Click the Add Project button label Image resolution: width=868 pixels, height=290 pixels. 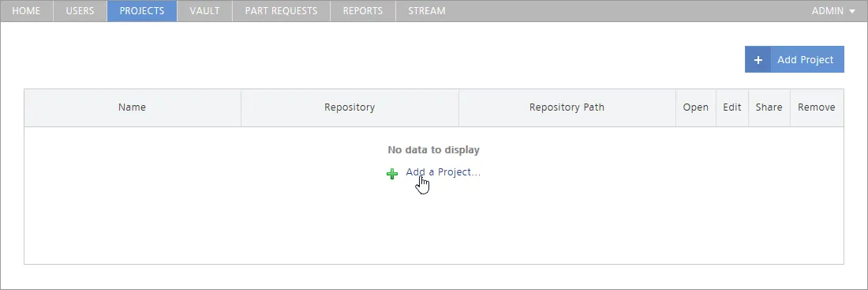click(x=806, y=60)
